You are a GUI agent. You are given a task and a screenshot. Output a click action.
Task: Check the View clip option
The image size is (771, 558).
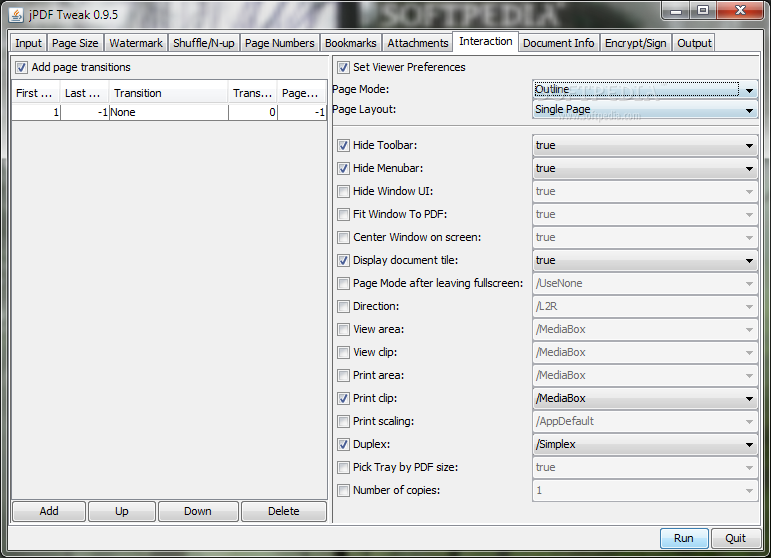pyautogui.click(x=343, y=352)
